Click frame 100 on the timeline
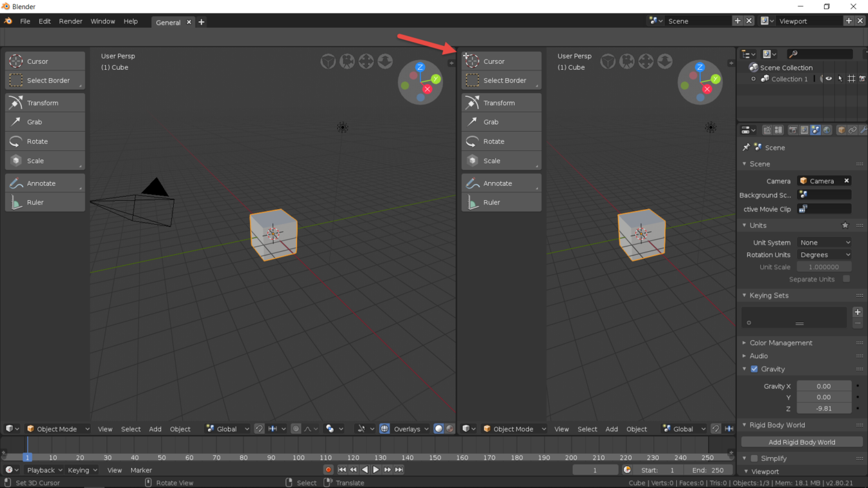The width and height of the screenshot is (868, 488). point(298,458)
